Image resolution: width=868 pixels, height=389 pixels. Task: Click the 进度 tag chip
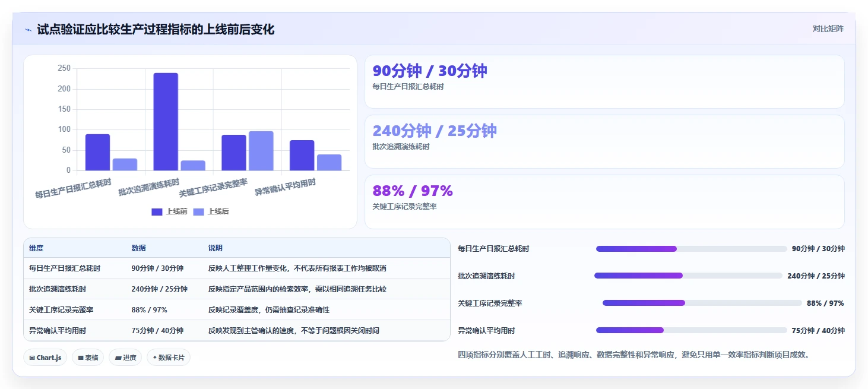(125, 358)
